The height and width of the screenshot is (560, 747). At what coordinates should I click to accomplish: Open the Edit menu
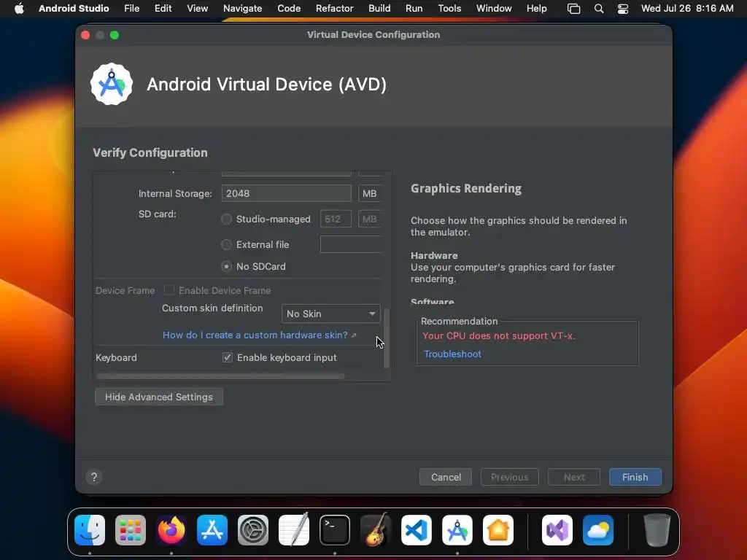163,8
